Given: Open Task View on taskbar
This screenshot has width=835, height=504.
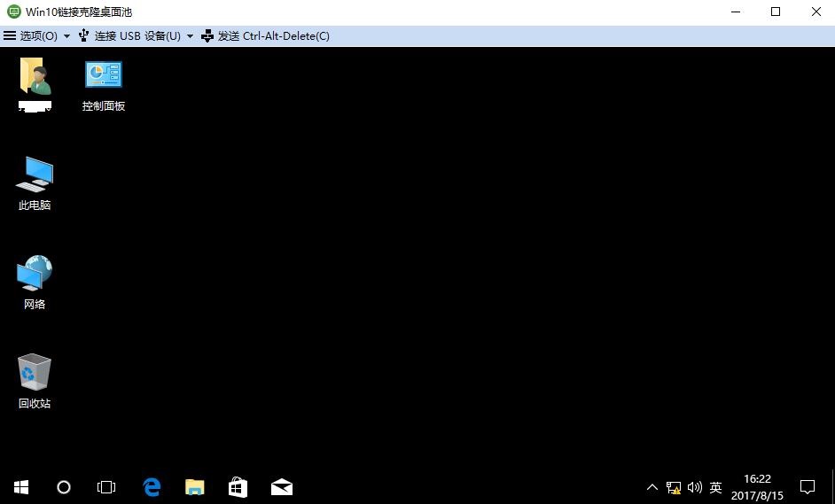Looking at the screenshot, I should pos(106,487).
